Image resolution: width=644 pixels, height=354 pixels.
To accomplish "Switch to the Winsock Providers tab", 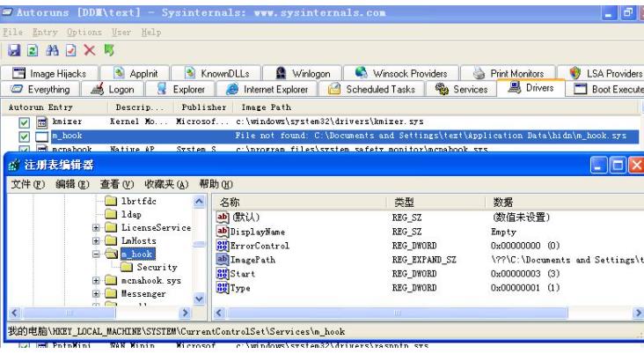I will (x=401, y=73).
